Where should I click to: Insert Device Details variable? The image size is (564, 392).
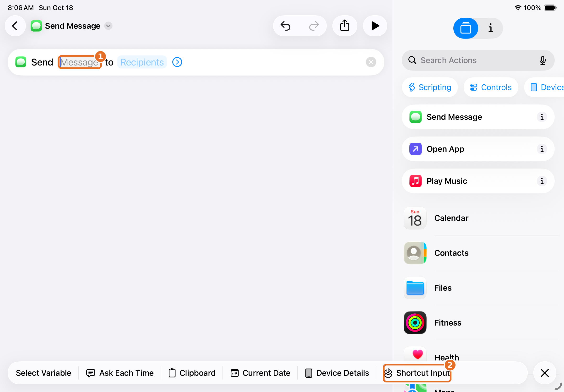click(x=337, y=373)
